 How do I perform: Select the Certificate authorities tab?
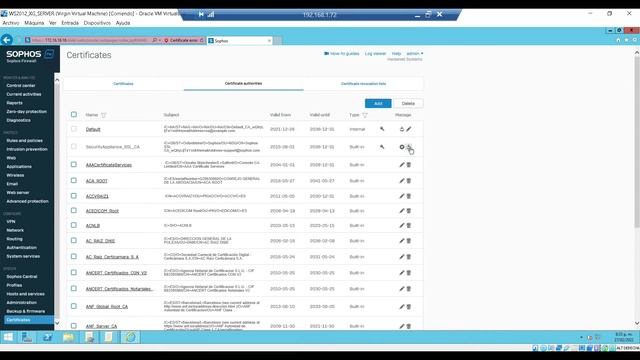click(x=243, y=83)
